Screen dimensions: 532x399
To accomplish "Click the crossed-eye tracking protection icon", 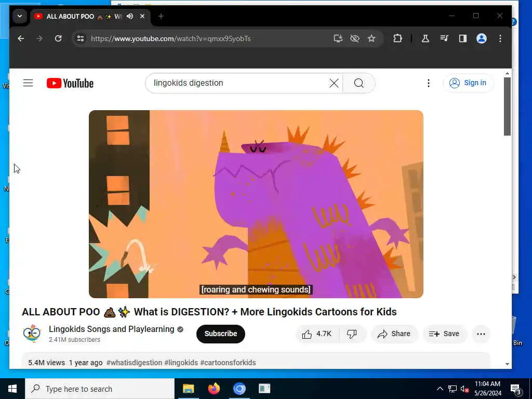I will (x=354, y=38).
